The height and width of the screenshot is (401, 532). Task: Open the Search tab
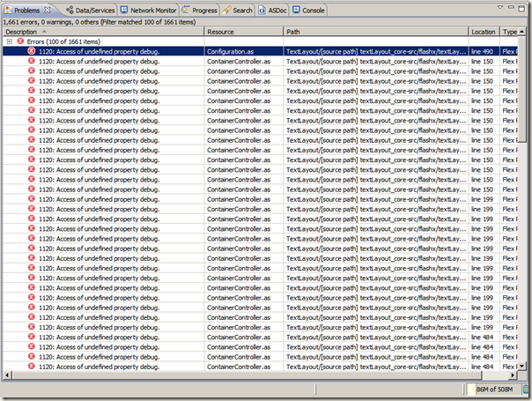[238, 11]
